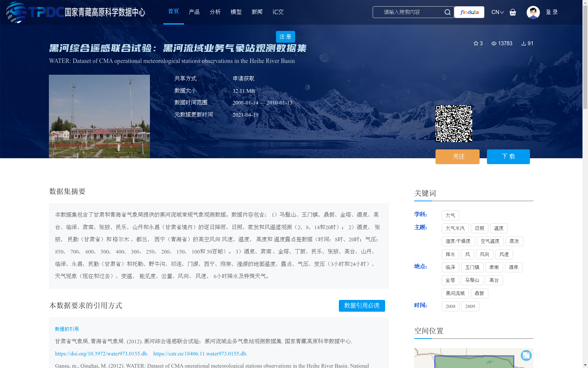
Task: Click the 金塔 location tag
Action: [451, 280]
